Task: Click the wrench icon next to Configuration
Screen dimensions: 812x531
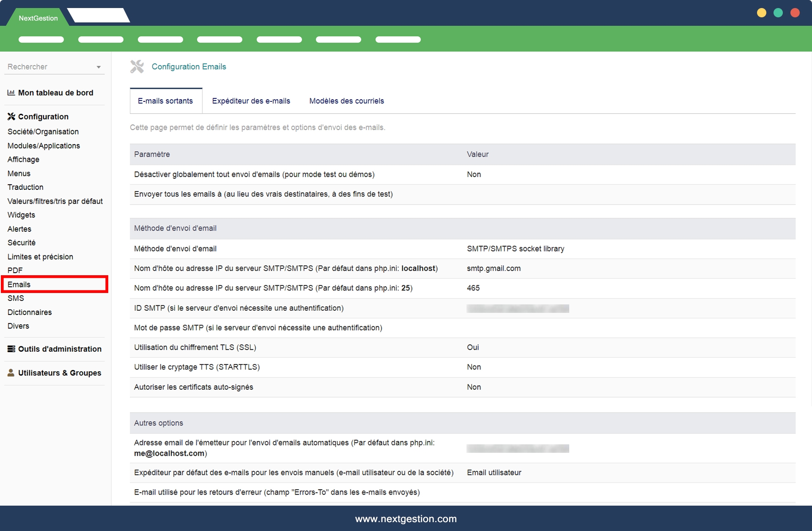Action: point(11,117)
